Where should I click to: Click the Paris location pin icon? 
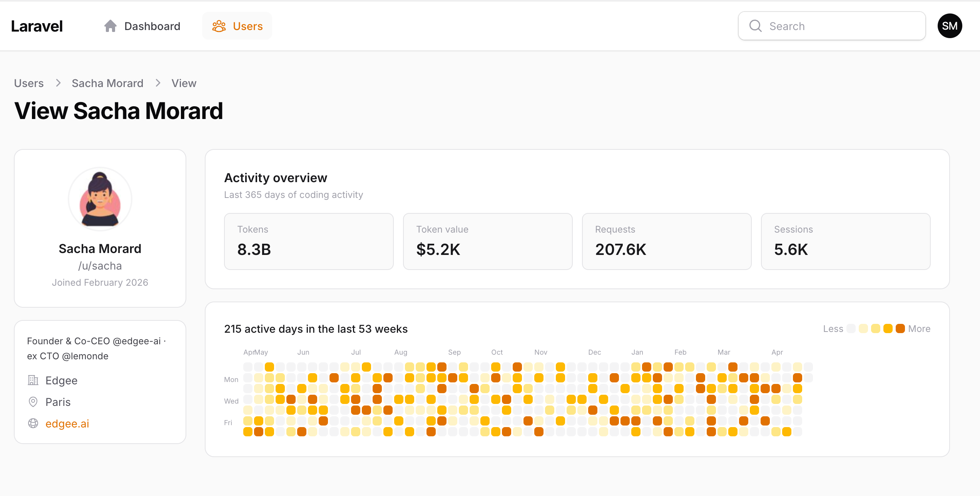coord(33,402)
